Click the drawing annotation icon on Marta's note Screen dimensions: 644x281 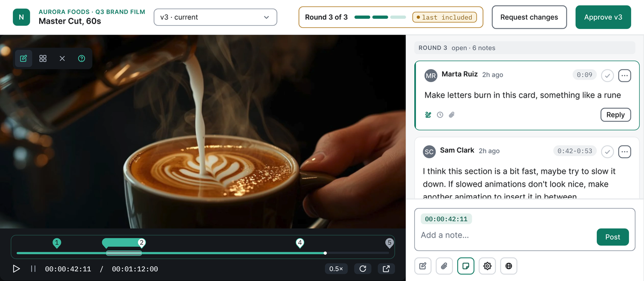[428, 115]
